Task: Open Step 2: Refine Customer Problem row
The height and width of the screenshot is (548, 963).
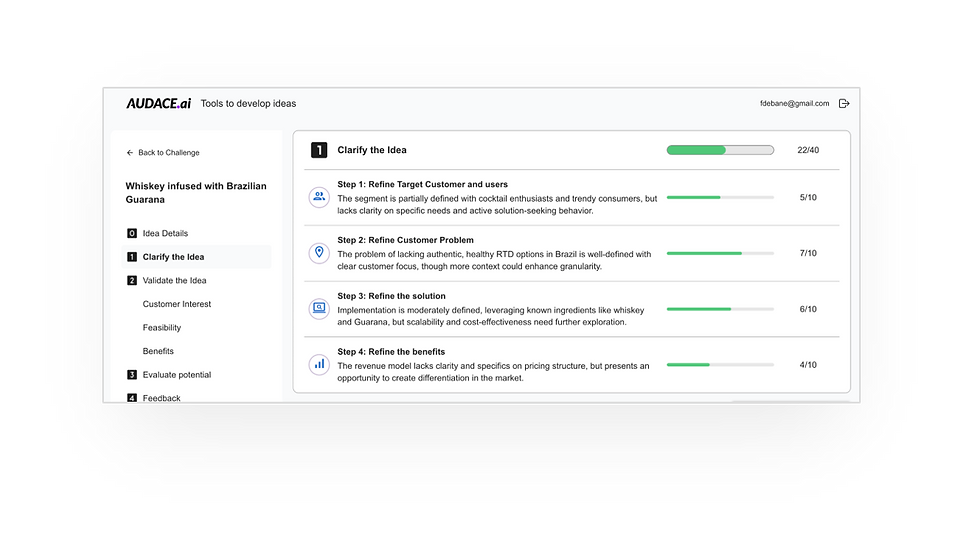Action: pyautogui.click(x=572, y=253)
